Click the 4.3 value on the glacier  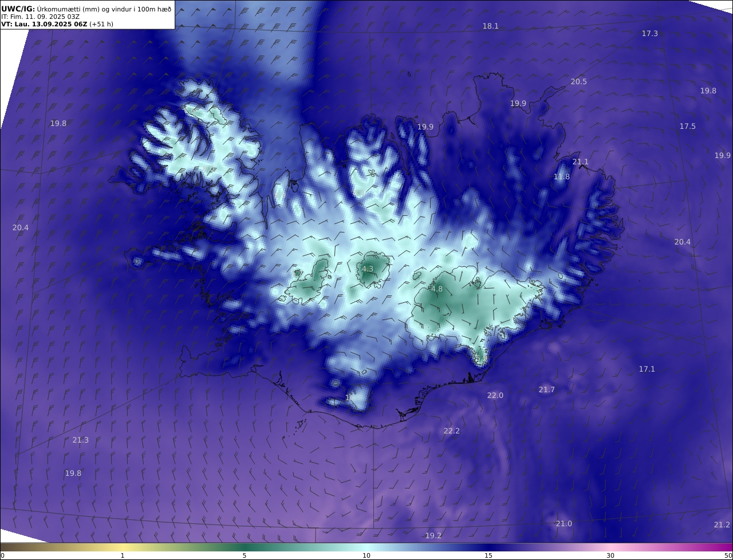(x=368, y=269)
